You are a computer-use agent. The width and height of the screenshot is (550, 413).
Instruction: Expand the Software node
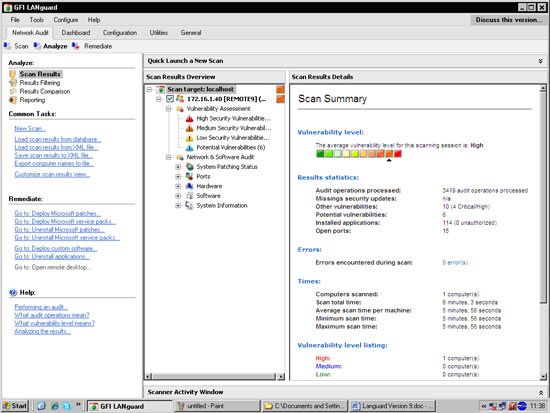click(178, 196)
